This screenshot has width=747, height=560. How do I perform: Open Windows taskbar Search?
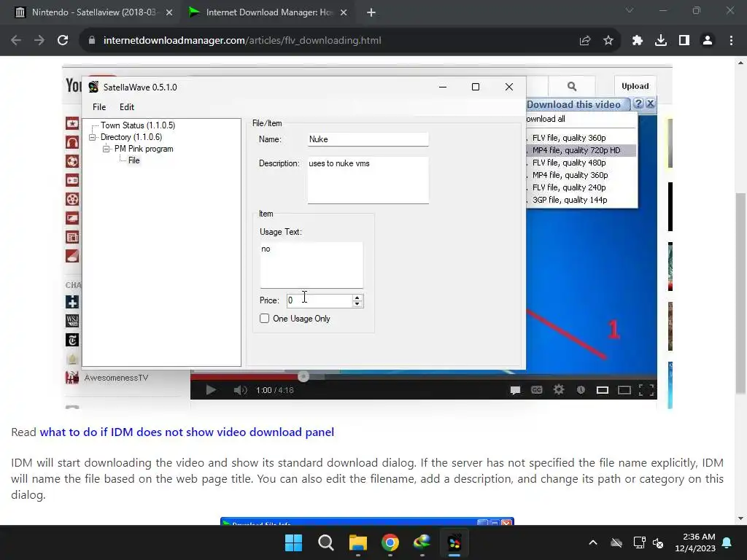pos(326,542)
